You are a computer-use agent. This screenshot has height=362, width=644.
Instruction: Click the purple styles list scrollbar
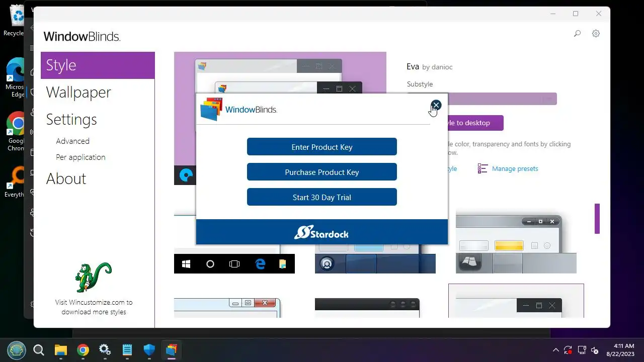pyautogui.click(x=597, y=218)
